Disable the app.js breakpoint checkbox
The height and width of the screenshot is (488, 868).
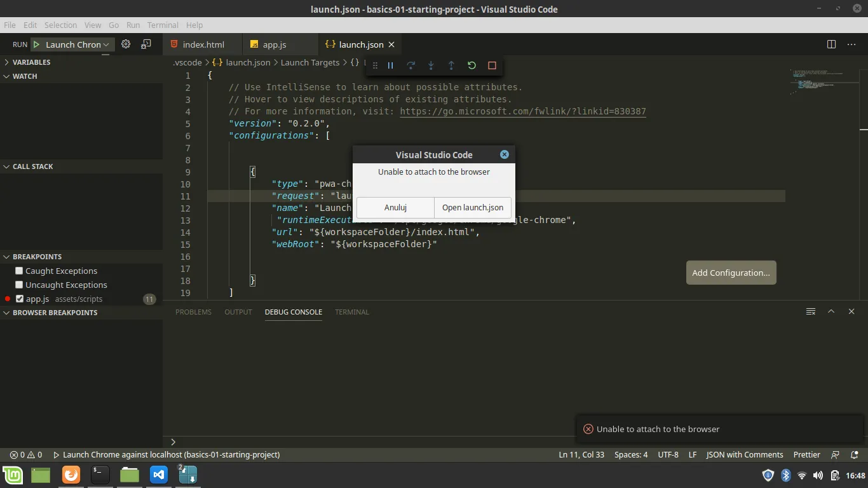point(20,299)
